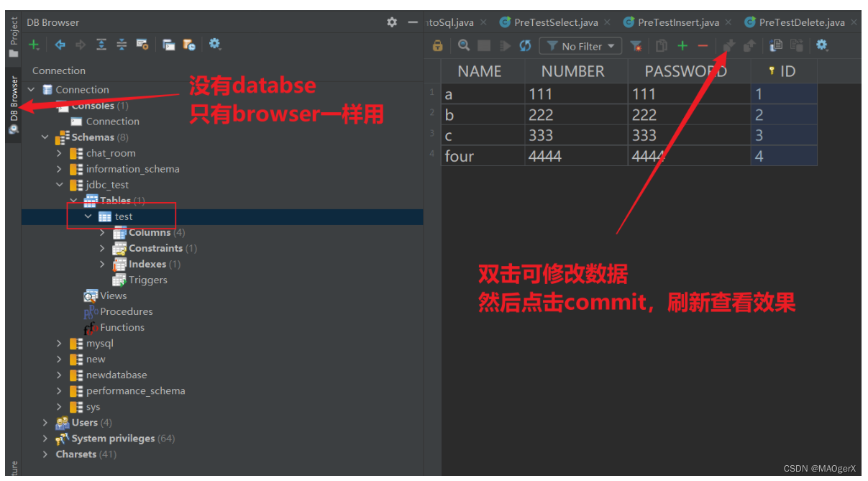Expand the Indexes node

pyautogui.click(x=103, y=264)
